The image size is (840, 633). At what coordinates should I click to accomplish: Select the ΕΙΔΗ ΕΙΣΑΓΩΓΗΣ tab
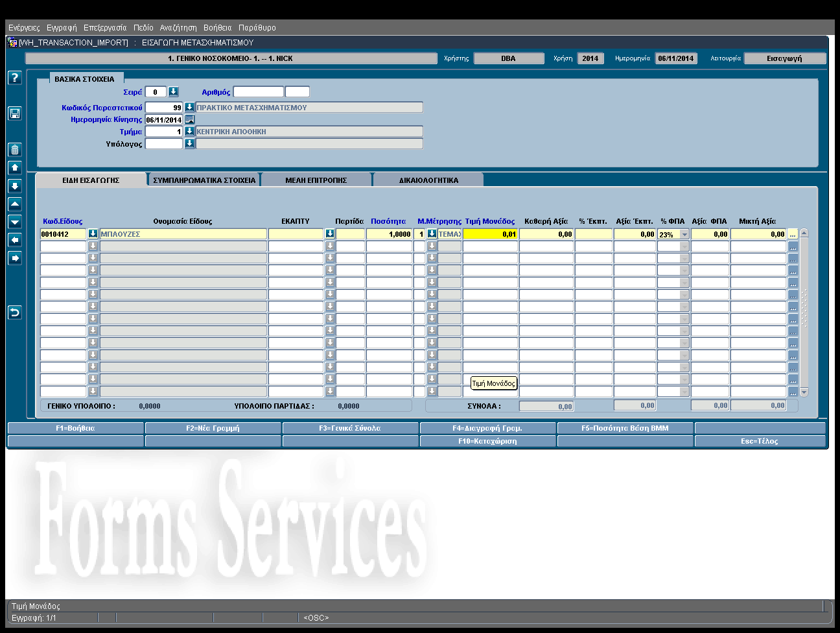coord(91,180)
